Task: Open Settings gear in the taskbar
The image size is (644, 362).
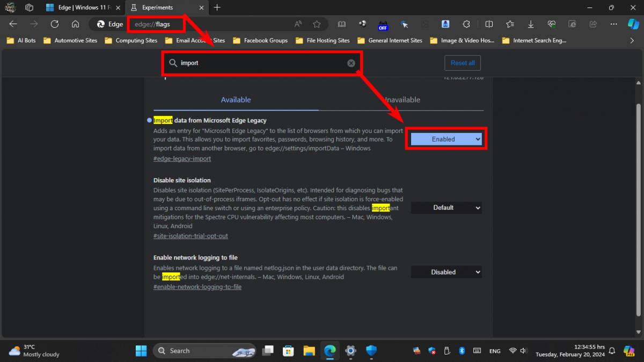Action: (350, 351)
